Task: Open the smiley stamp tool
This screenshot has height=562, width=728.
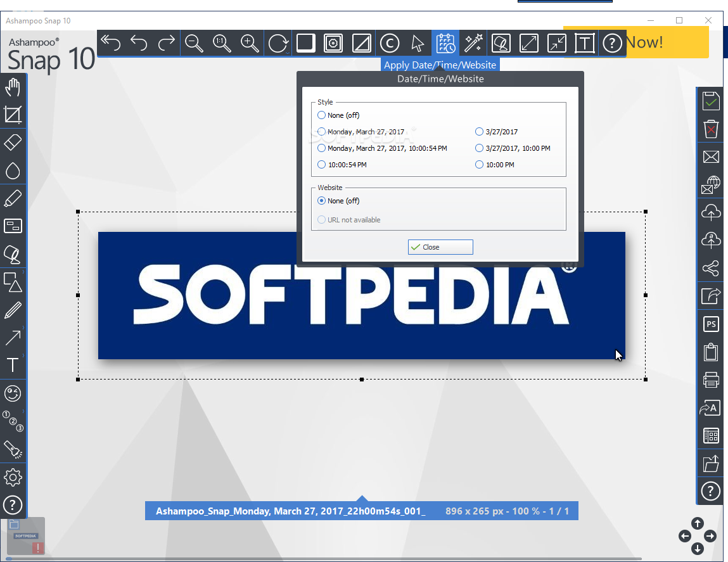Action: pyautogui.click(x=13, y=393)
